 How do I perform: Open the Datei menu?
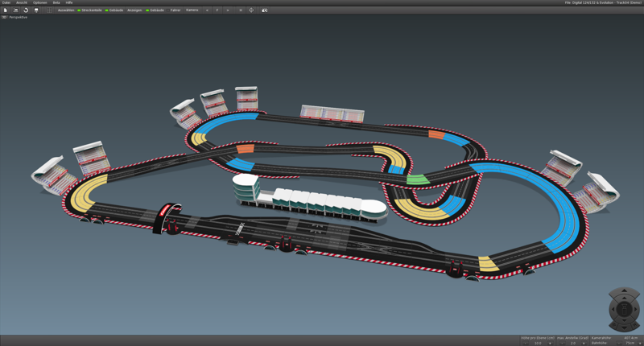pyautogui.click(x=6, y=2)
